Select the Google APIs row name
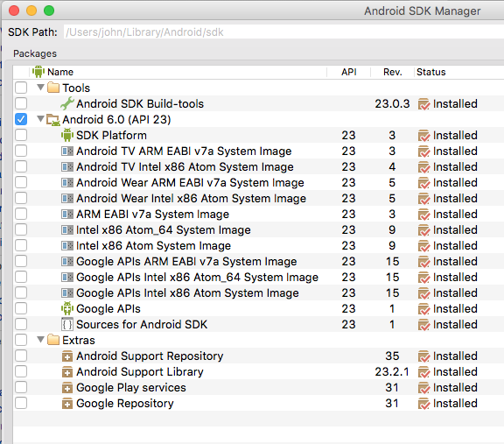504x444 pixels. (108, 309)
